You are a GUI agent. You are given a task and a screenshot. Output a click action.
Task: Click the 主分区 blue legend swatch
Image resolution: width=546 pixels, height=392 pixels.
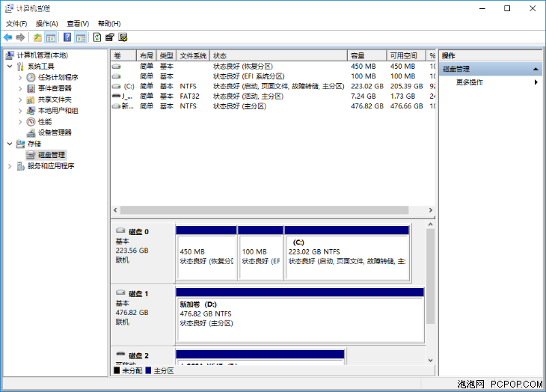pyautogui.click(x=148, y=370)
